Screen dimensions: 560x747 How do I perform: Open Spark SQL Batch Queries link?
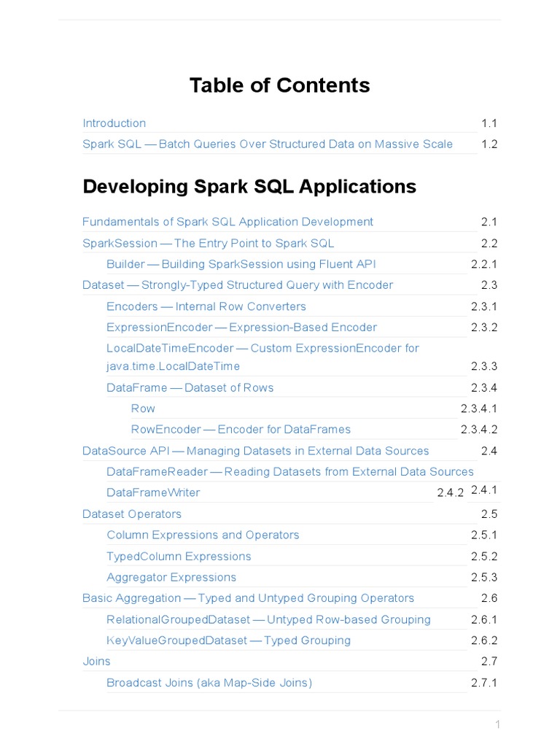coord(267,144)
